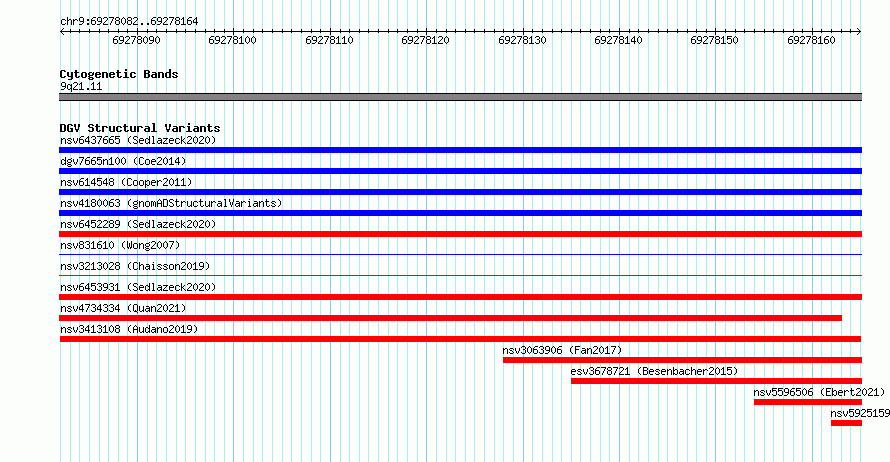Click the red bar under nsv6452289
Screen dimensions: 890x462
460,234
